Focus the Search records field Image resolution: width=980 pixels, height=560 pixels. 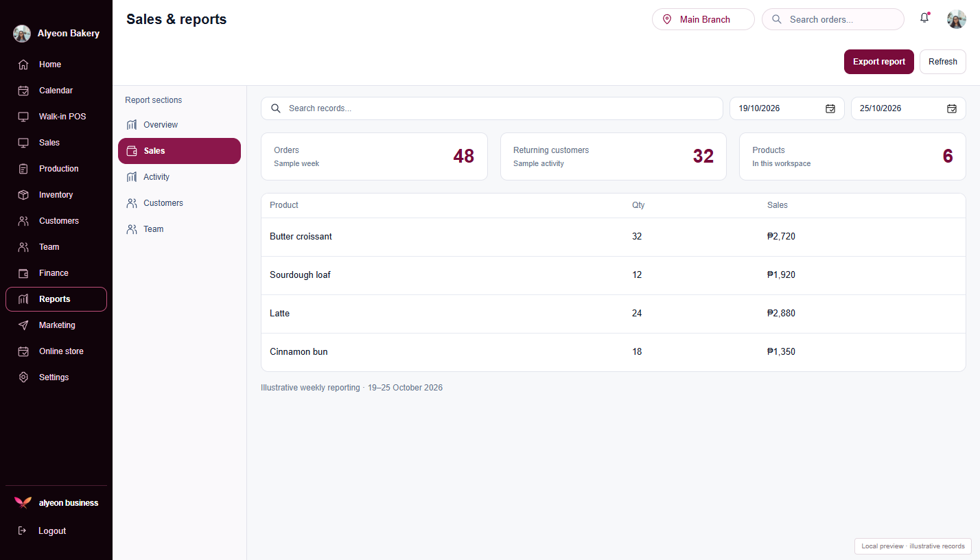pyautogui.click(x=492, y=108)
